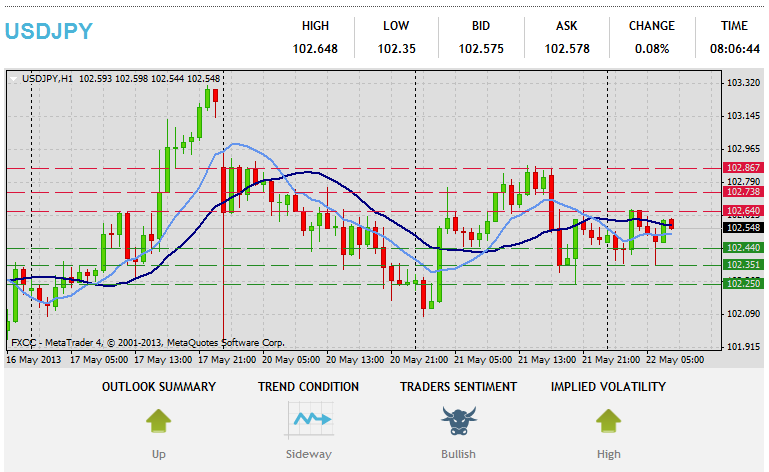Click the 102.640 red resistance price label
Screen dimensions: 769x472
743,211
